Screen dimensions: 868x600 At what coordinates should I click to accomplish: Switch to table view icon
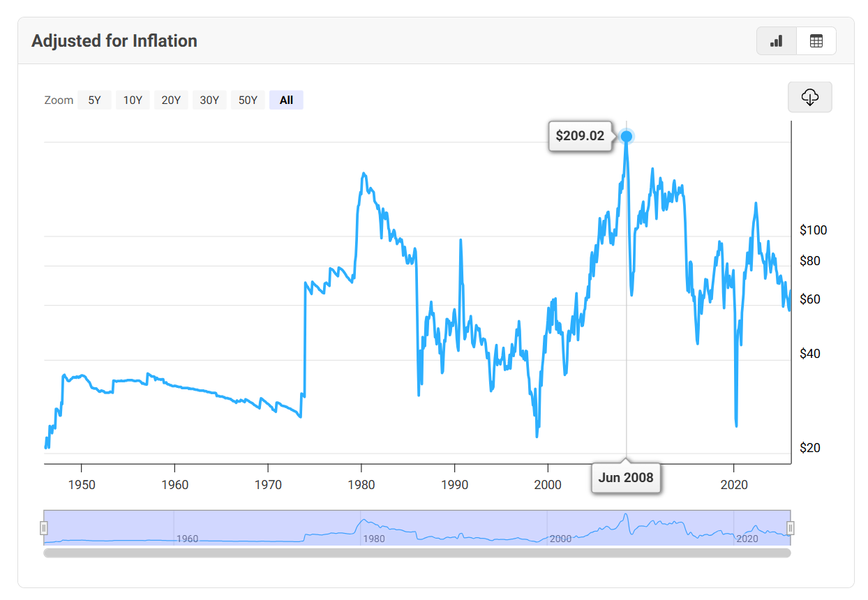tap(816, 41)
